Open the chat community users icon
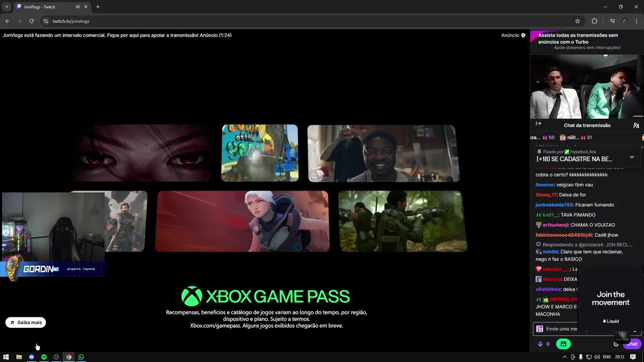The image size is (644, 362). point(636,125)
